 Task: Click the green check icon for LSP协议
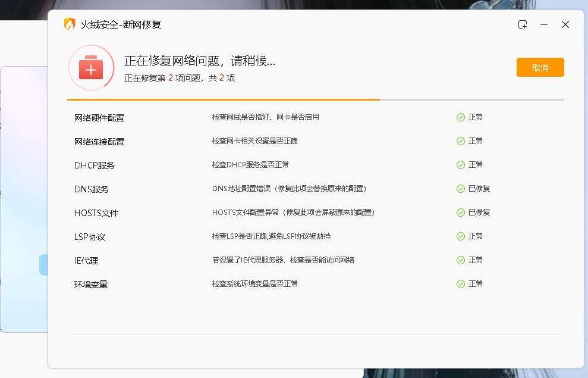461,236
